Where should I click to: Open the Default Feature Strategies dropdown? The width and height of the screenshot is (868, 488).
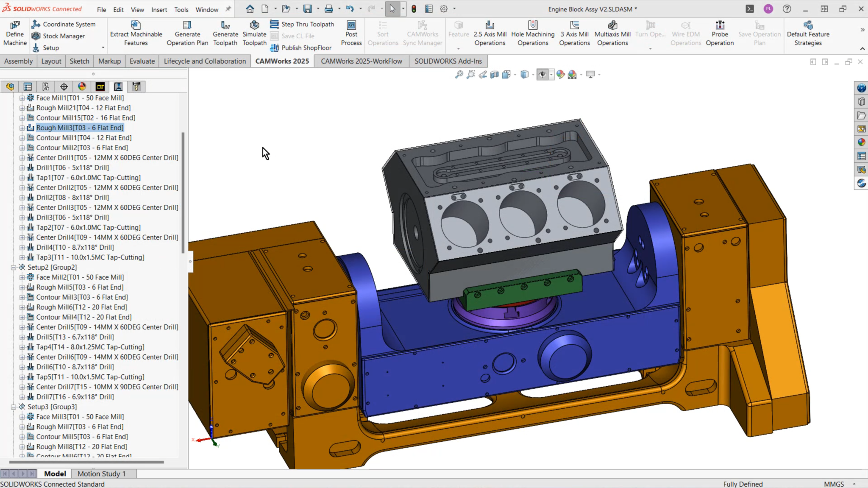point(808,33)
